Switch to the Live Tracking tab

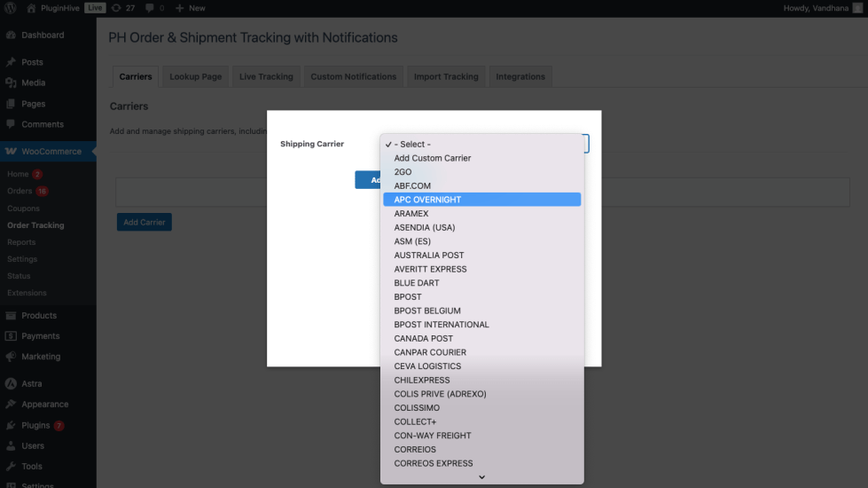pos(266,77)
